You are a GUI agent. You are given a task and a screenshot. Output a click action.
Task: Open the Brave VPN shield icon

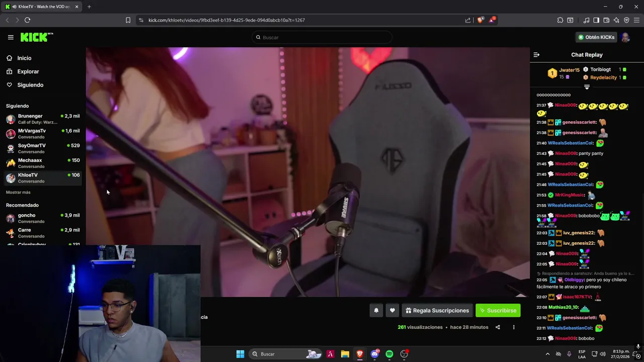626,20
